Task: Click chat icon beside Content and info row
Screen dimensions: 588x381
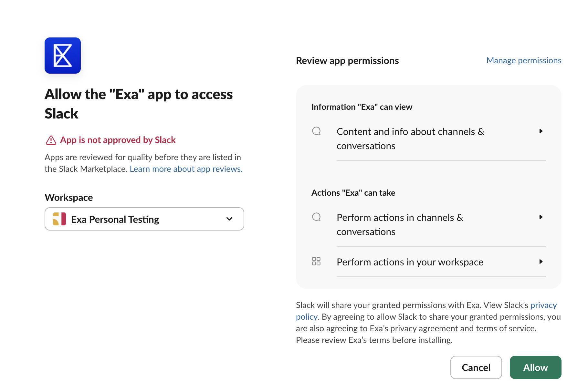Action: tap(316, 131)
